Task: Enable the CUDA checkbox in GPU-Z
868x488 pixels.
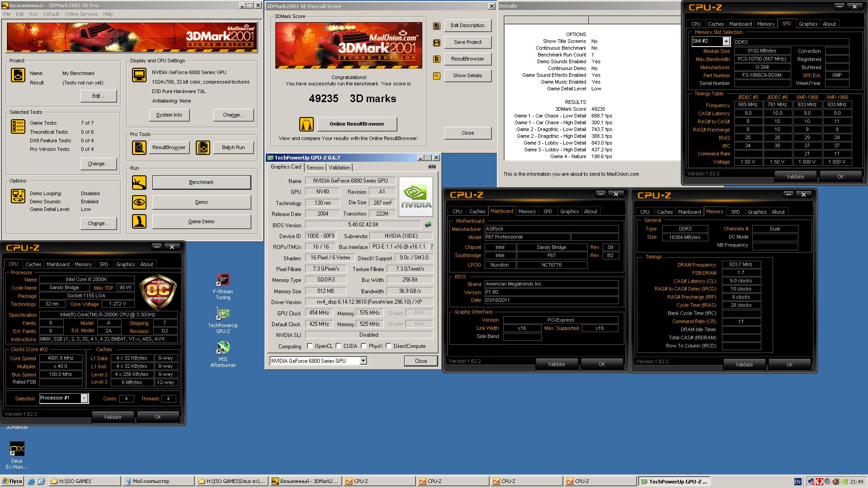Action: point(338,346)
